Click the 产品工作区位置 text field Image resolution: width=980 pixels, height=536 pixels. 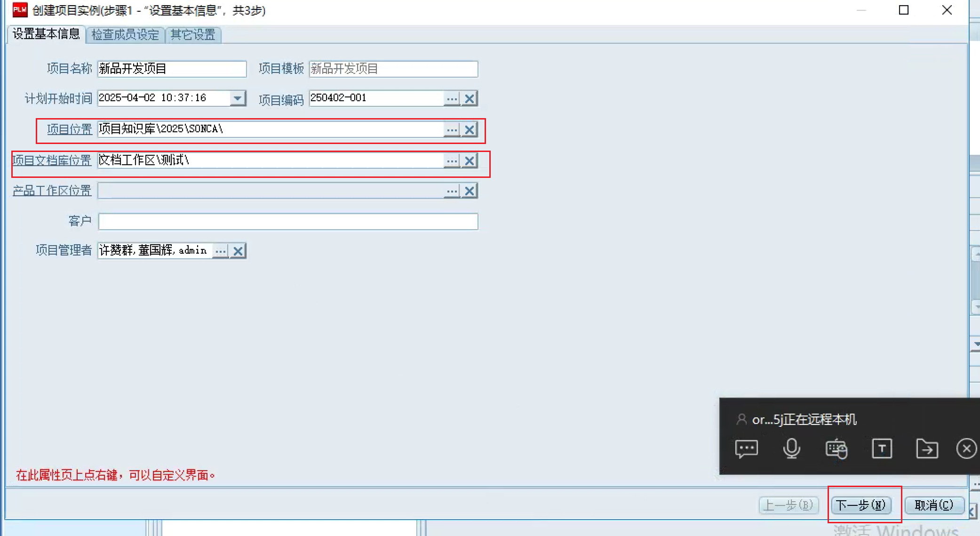click(x=271, y=191)
